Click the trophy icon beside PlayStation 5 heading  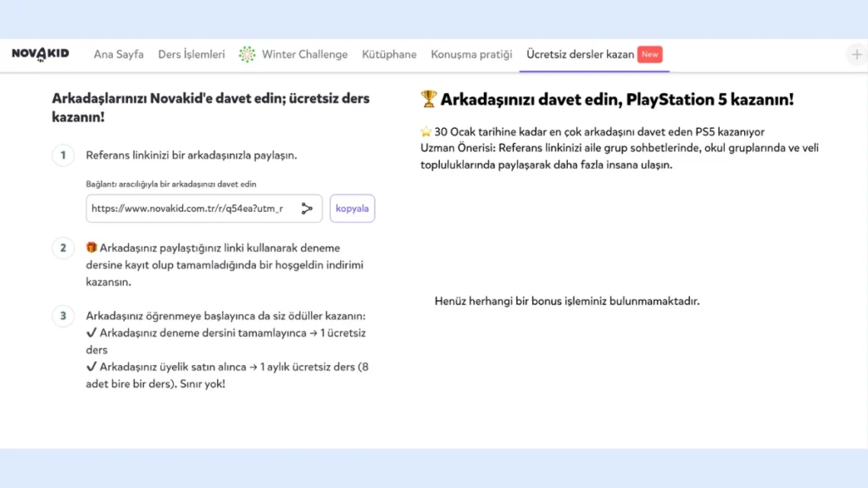(x=428, y=100)
